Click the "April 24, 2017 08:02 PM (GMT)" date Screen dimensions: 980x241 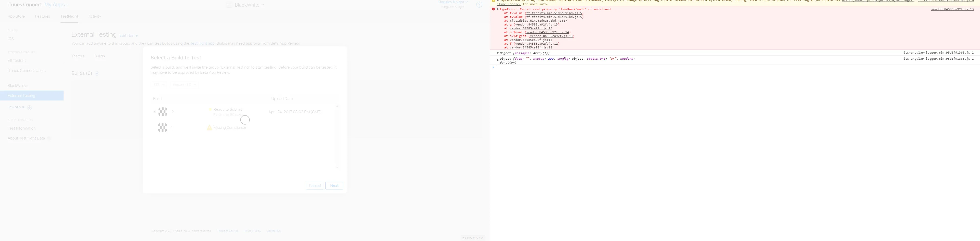295,112
